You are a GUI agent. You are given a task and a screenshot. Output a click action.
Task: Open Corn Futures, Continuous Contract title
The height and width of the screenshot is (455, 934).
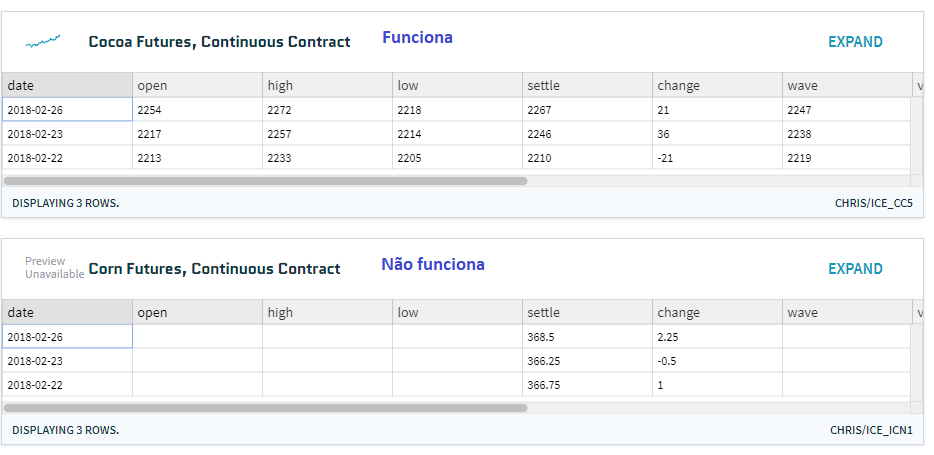click(214, 269)
